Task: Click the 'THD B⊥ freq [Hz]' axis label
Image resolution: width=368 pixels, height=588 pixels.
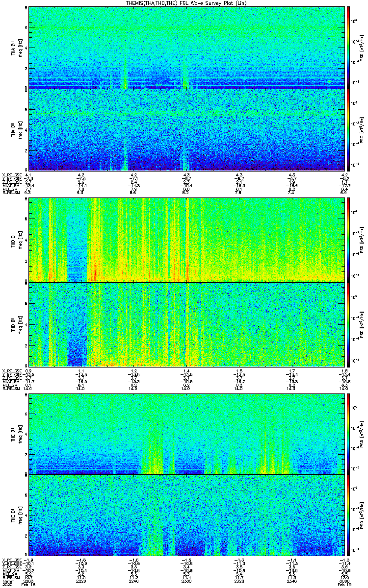Action: [16, 240]
